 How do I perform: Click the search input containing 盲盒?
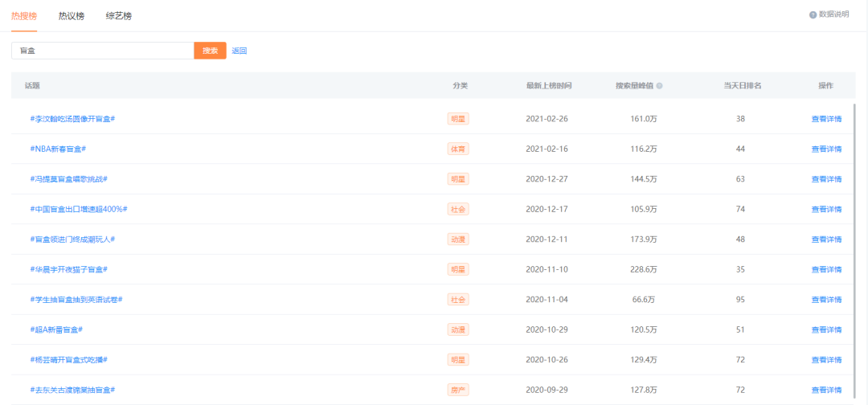point(102,51)
